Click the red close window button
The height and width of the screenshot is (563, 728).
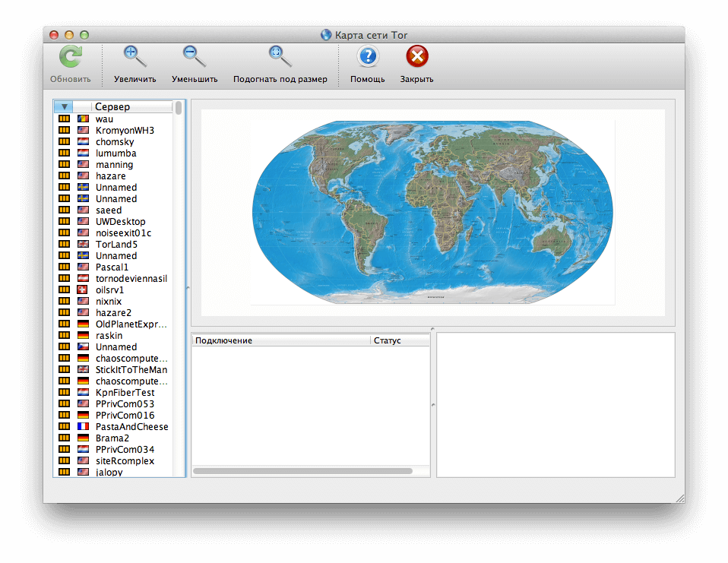click(54, 35)
